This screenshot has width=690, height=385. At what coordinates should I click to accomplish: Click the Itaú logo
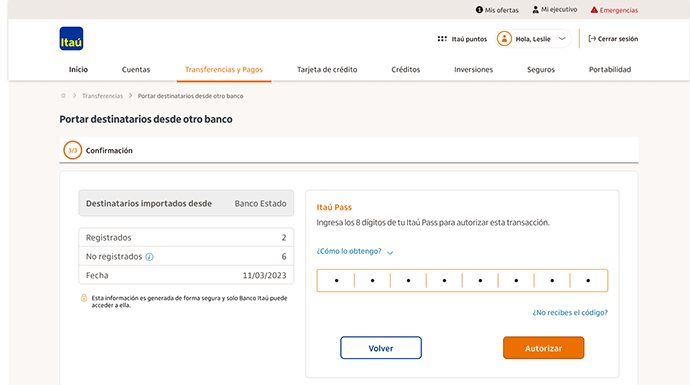click(x=71, y=39)
